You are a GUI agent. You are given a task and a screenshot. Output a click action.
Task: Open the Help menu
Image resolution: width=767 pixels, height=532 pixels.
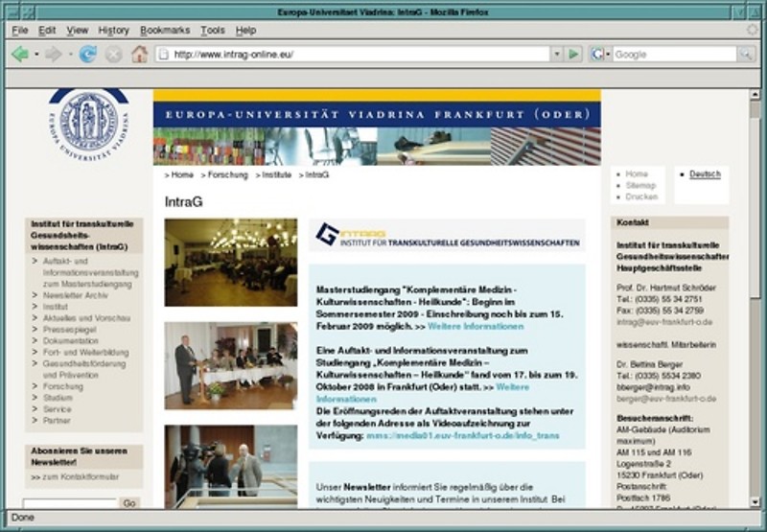pyautogui.click(x=246, y=31)
